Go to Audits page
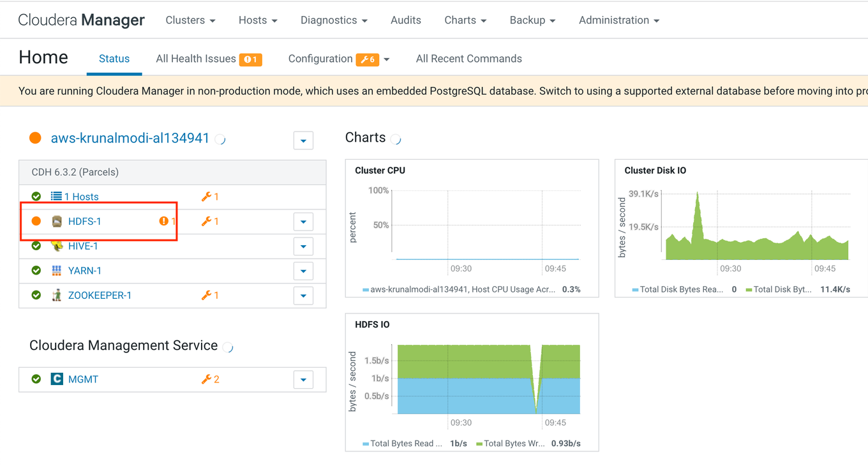The image size is (868, 468). [x=406, y=20]
